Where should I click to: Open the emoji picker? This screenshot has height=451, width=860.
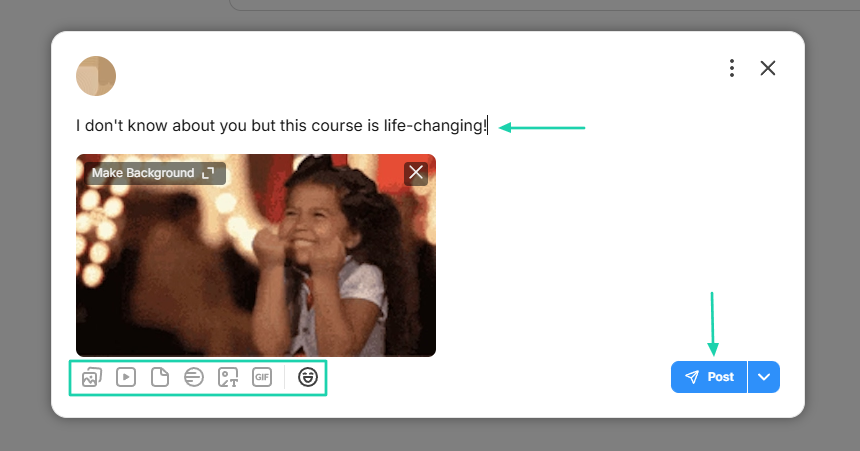coord(308,377)
